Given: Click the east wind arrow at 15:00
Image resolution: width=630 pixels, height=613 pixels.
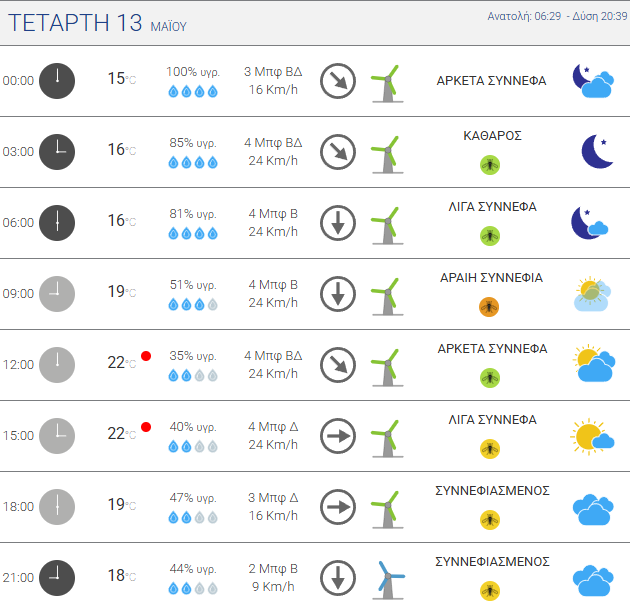Looking at the screenshot, I should (338, 436).
